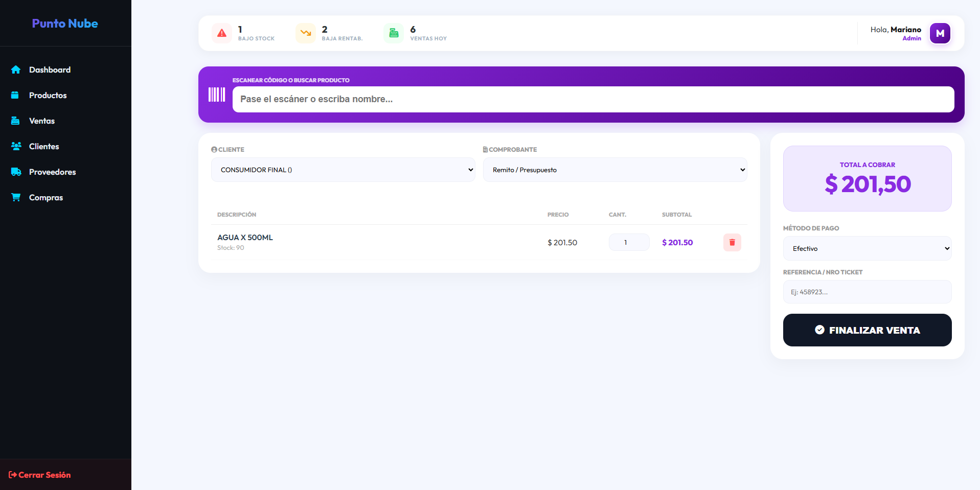
Task: Click the Clientes people icon
Action: pyautogui.click(x=16, y=146)
